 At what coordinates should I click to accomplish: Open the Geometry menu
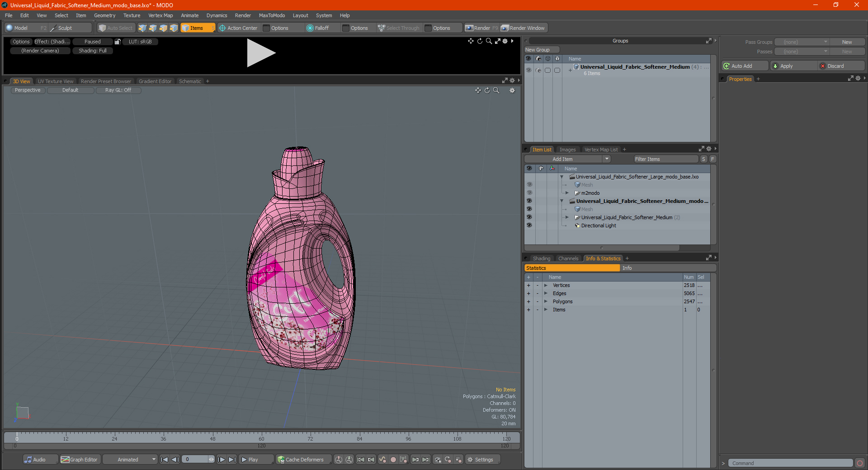[104, 15]
